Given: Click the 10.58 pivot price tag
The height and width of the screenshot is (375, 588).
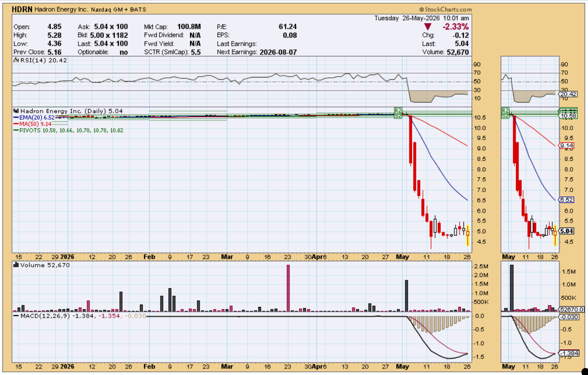Looking at the screenshot, I should tap(568, 115).
